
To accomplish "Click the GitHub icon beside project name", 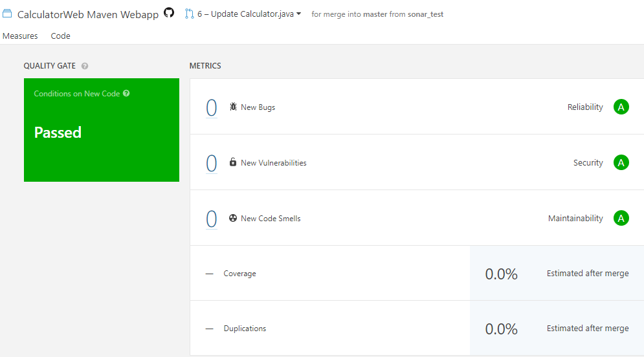I will point(169,13).
